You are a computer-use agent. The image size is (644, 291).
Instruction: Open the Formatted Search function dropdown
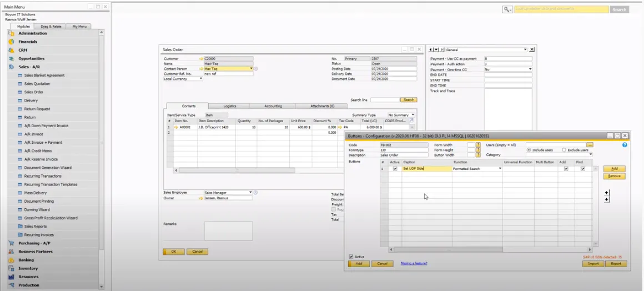(500, 168)
